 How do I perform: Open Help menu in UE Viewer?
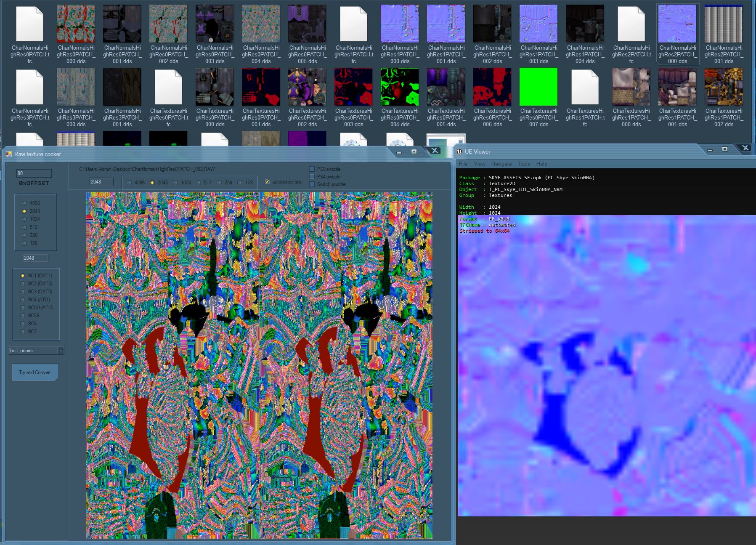pos(541,164)
